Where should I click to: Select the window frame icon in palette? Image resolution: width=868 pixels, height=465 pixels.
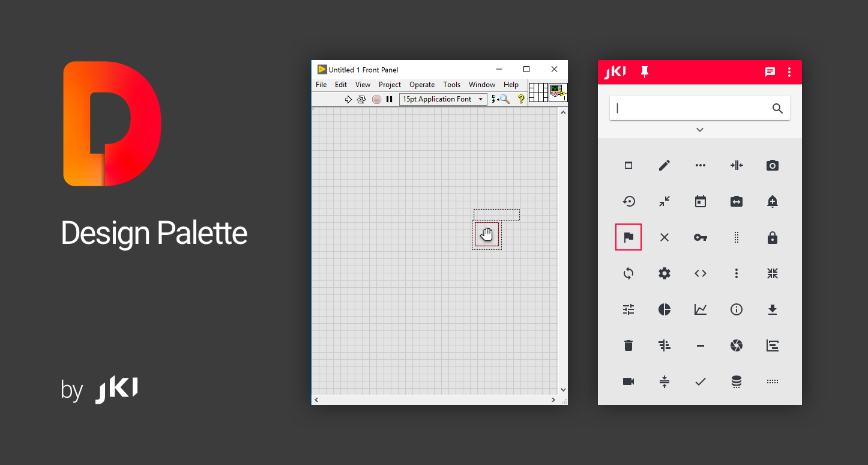click(628, 165)
